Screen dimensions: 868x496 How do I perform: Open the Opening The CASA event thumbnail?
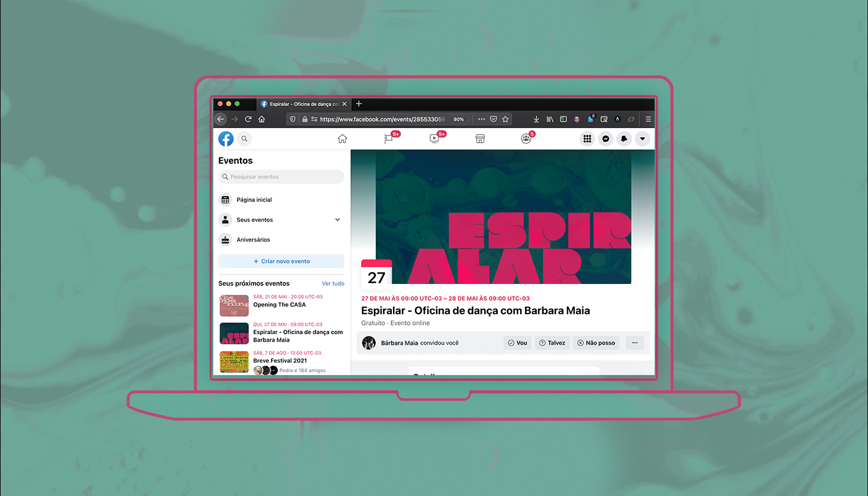234,305
